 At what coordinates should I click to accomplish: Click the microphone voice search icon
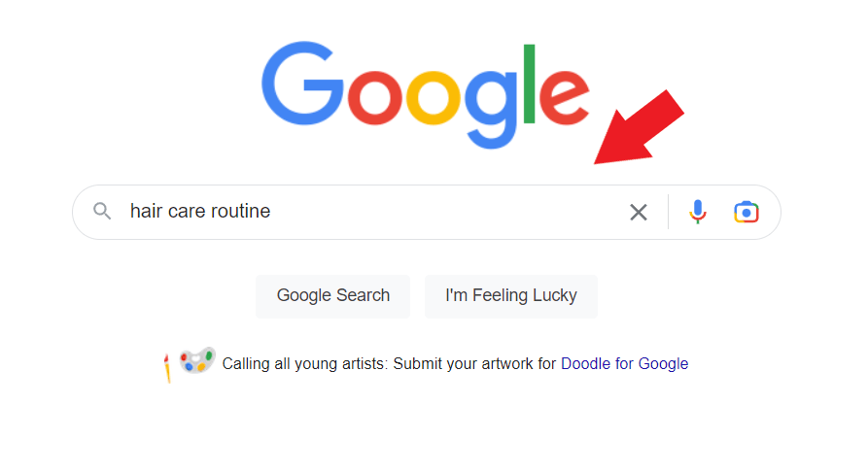[697, 212]
